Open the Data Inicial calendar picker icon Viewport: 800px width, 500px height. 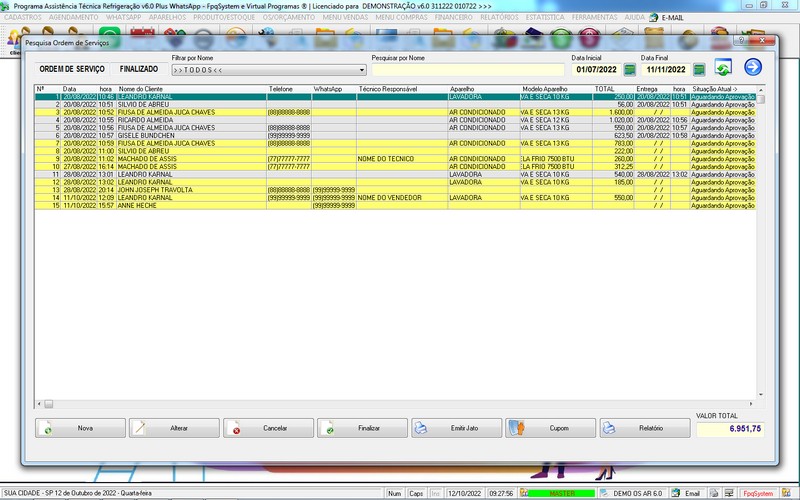tap(629, 70)
